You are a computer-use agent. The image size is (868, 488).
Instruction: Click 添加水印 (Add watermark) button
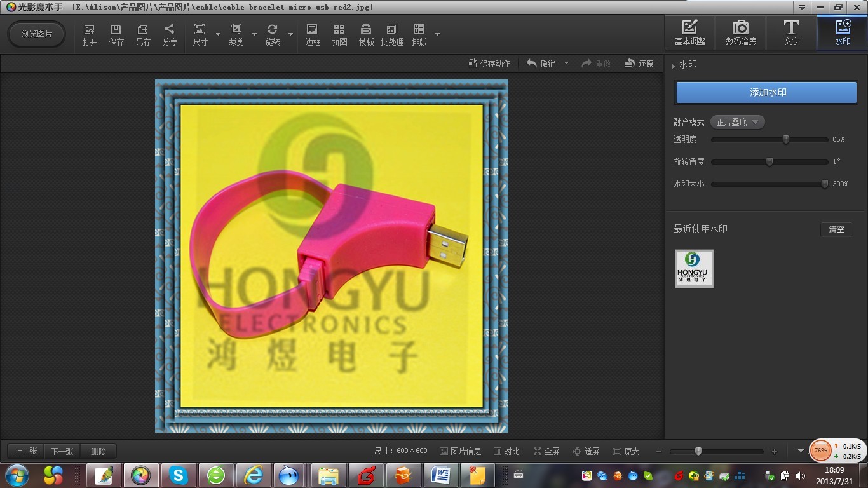767,92
